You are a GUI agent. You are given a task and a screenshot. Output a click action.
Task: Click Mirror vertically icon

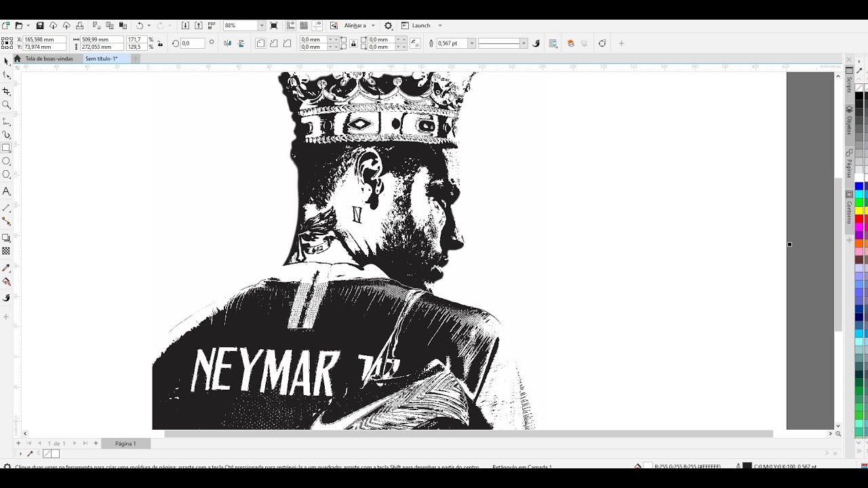[x=241, y=43]
